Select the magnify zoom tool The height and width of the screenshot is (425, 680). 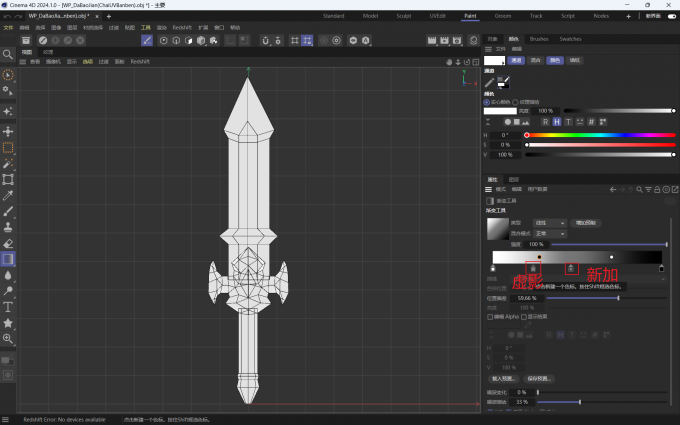[8, 339]
